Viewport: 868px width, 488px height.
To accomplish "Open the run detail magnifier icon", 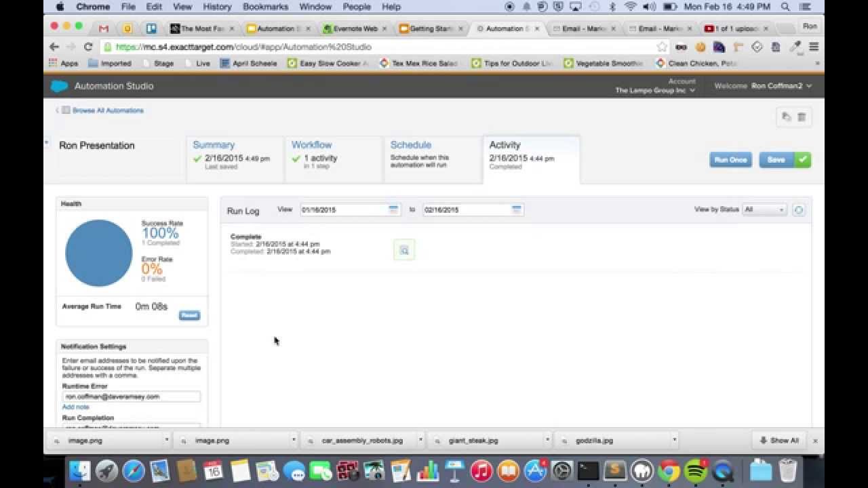I will click(404, 250).
